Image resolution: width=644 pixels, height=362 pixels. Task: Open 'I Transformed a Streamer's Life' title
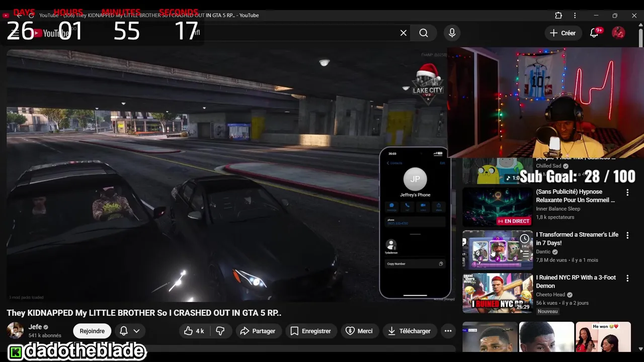577,238
